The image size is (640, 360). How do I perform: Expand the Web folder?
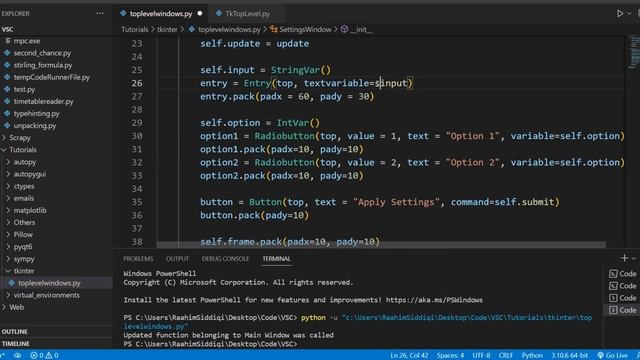(x=16, y=307)
